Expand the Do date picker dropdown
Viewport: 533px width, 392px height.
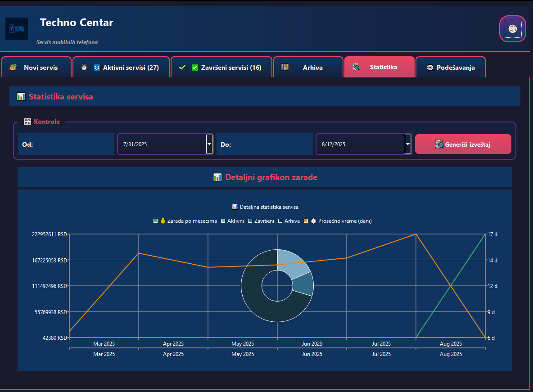tap(408, 144)
